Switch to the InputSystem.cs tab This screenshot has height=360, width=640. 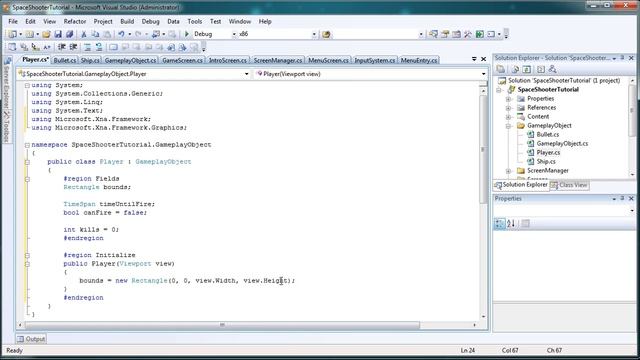(375, 60)
